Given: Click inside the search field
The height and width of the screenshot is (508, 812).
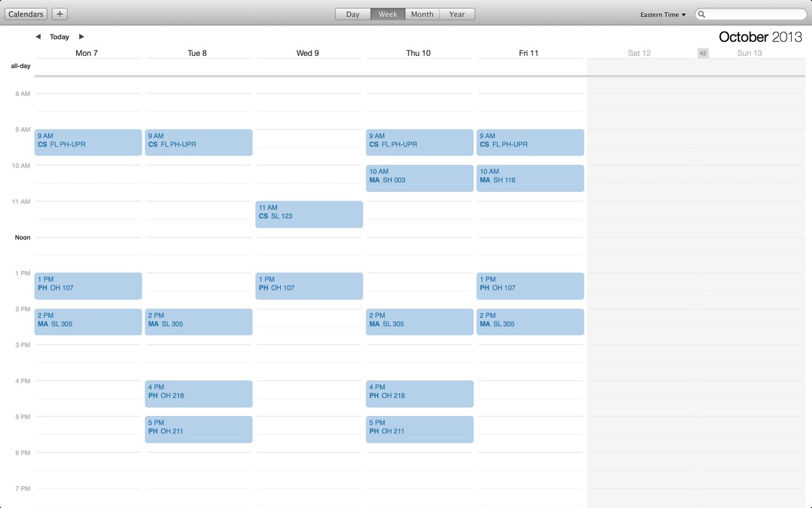Looking at the screenshot, I should 751,14.
